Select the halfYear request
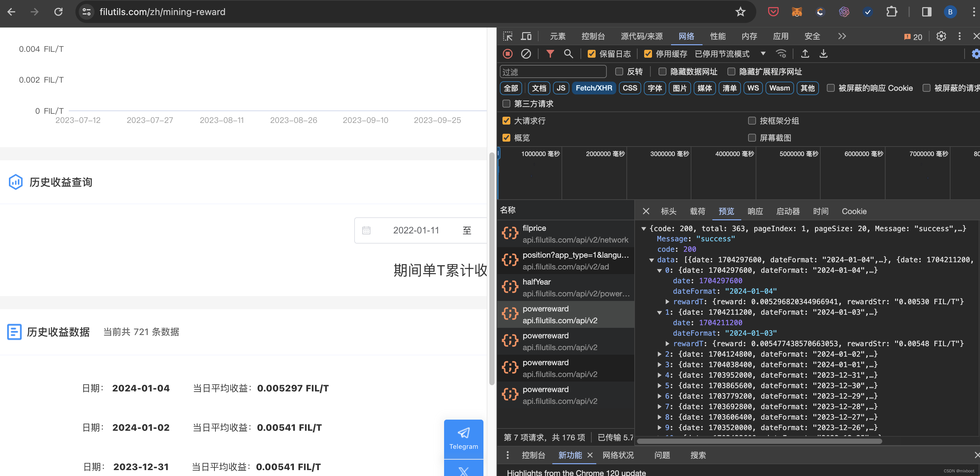The image size is (980, 476). click(565, 288)
